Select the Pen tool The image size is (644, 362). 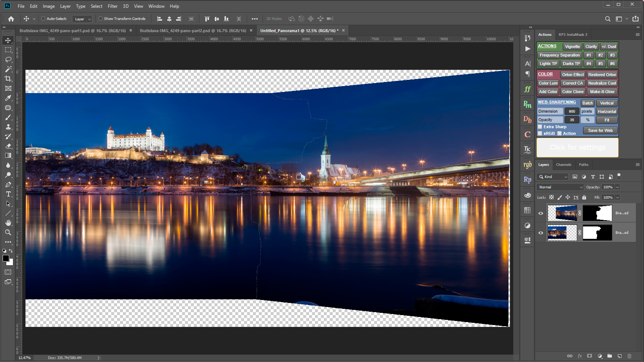(x=8, y=184)
